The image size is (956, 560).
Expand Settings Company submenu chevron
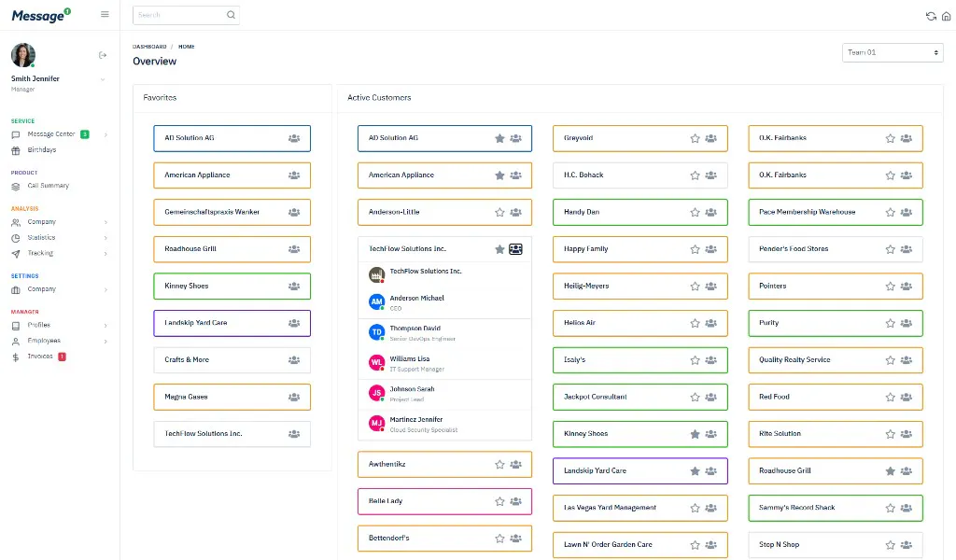[x=105, y=290]
